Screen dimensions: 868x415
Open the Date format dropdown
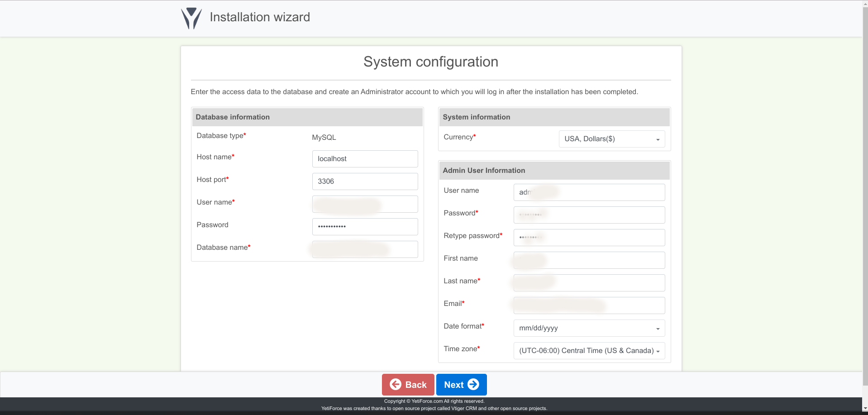coord(589,328)
